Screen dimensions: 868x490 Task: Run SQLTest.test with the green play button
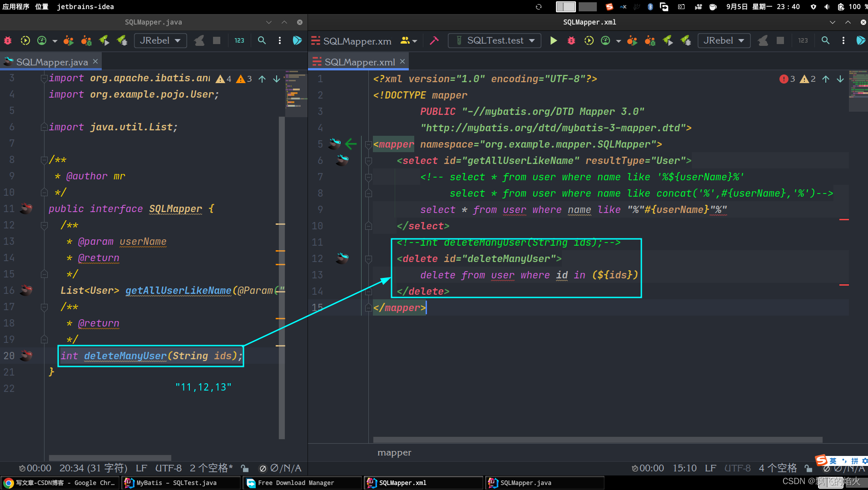[x=553, y=40]
